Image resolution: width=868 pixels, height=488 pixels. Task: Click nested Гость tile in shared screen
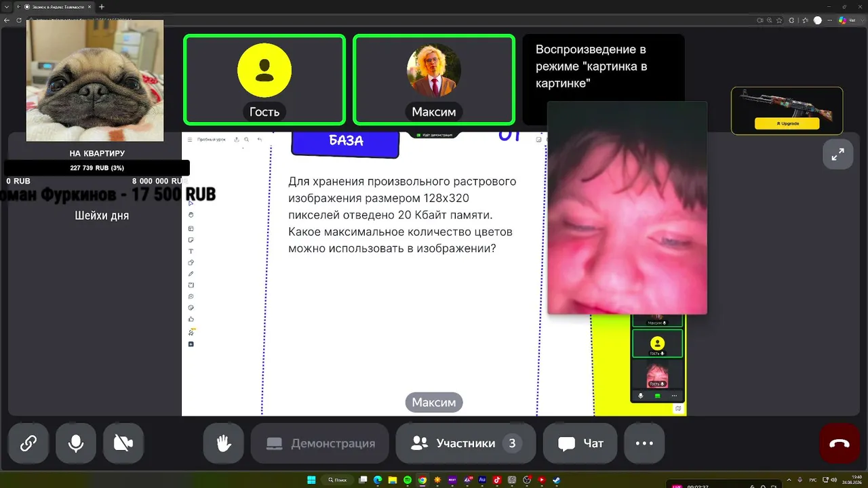pos(657,344)
